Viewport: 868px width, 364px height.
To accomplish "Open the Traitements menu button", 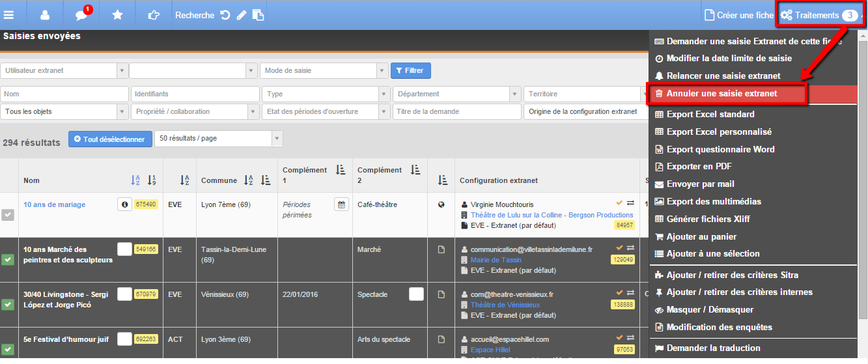I will [819, 15].
